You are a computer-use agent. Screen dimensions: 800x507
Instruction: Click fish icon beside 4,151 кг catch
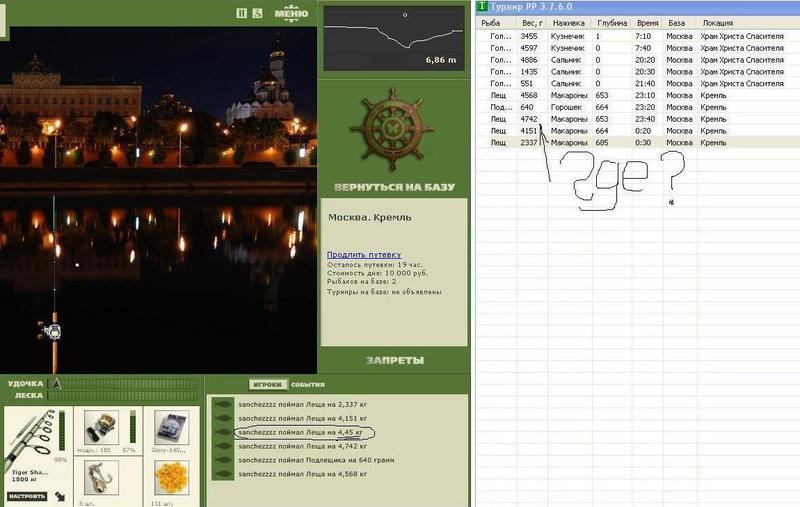[x=223, y=418]
